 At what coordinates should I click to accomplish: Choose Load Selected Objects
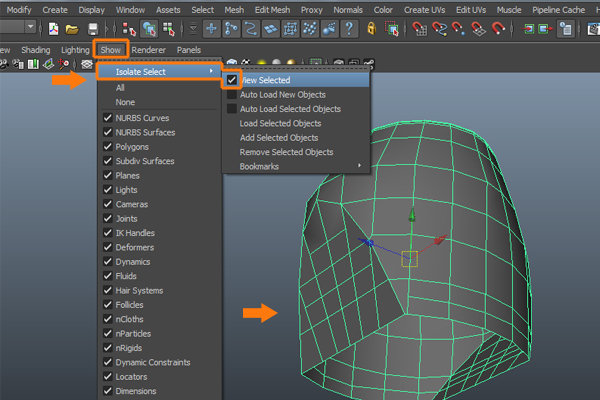pyautogui.click(x=279, y=123)
